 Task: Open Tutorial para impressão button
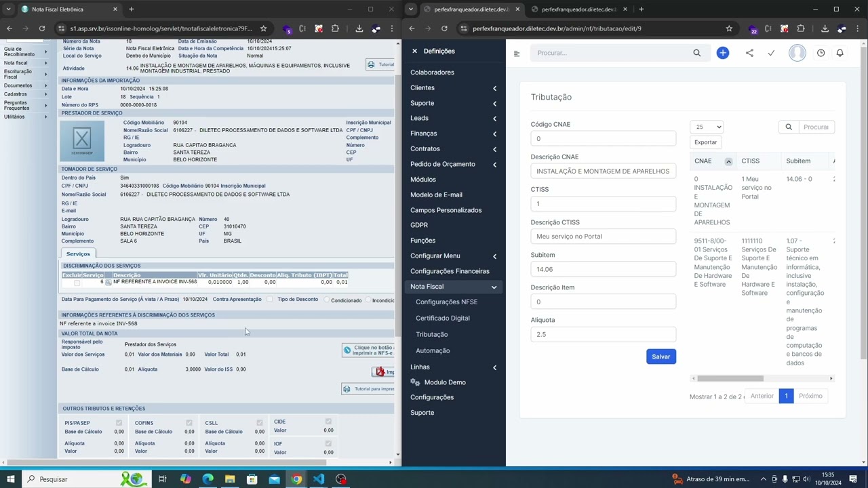(368, 389)
